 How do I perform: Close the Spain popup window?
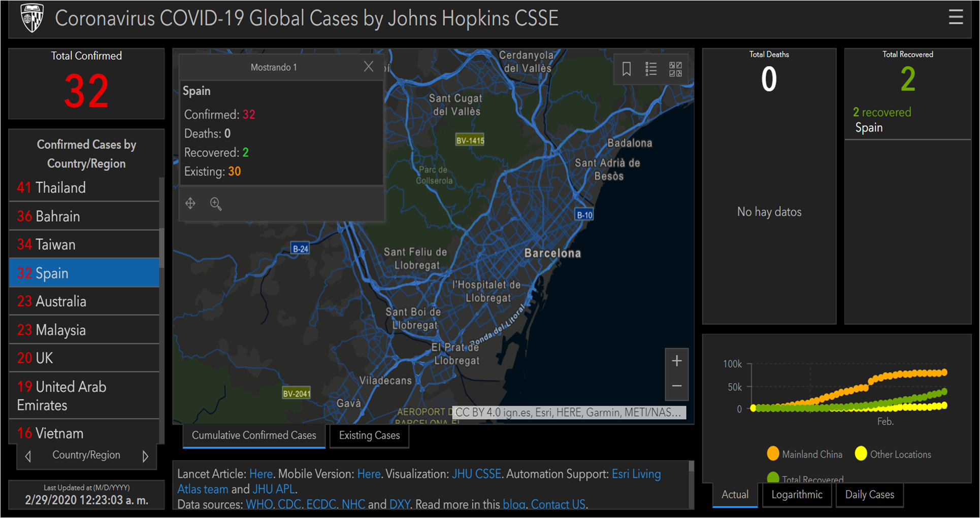[x=369, y=66]
